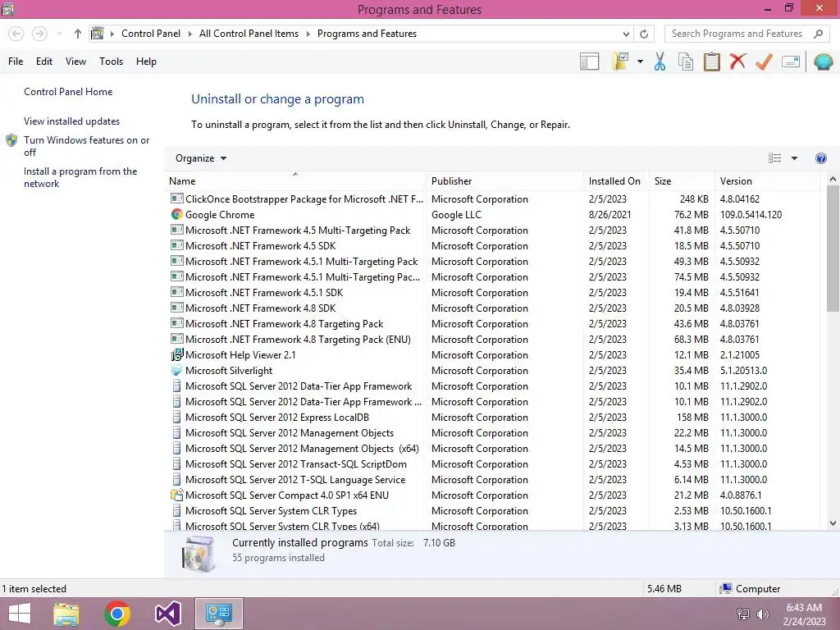Click the Copy toolbar icon
This screenshot has height=630, width=840.
pos(686,62)
